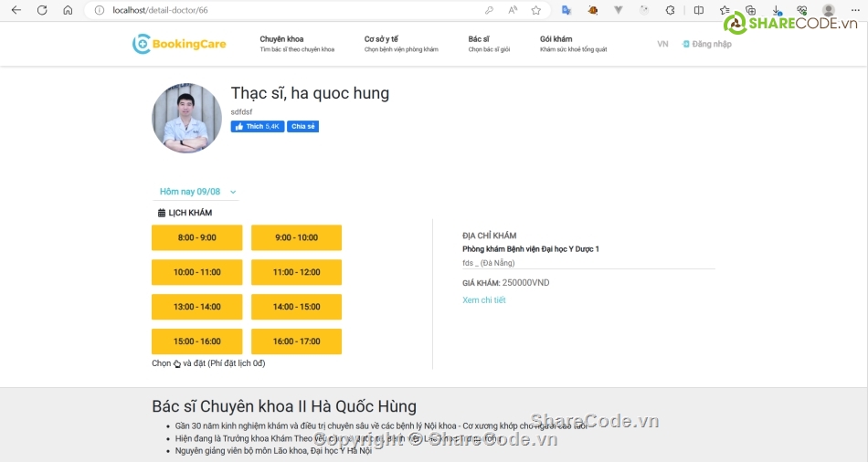Image resolution: width=868 pixels, height=462 pixels.
Task: Select the 8:00 - 9:00 time slot
Action: tap(196, 237)
